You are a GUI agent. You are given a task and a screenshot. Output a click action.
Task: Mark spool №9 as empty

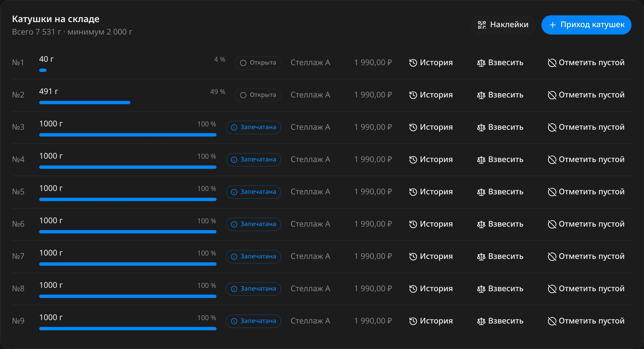tap(586, 321)
